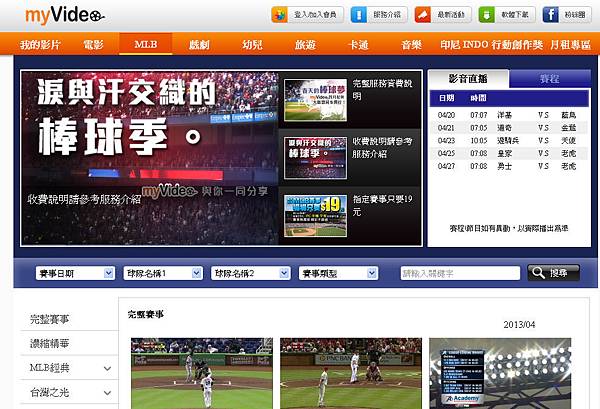This screenshot has width=600, height=409.
Task: Open second game video at PNC Park
Action: click(x=351, y=373)
